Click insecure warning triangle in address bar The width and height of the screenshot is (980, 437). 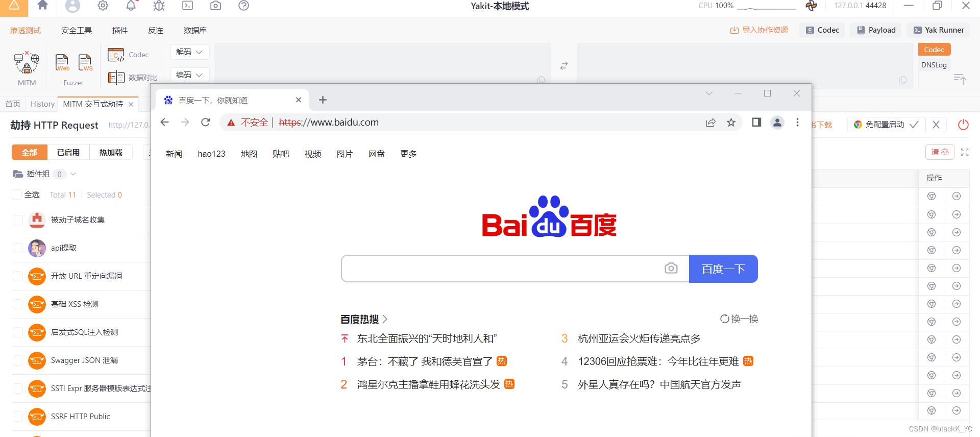click(x=231, y=123)
